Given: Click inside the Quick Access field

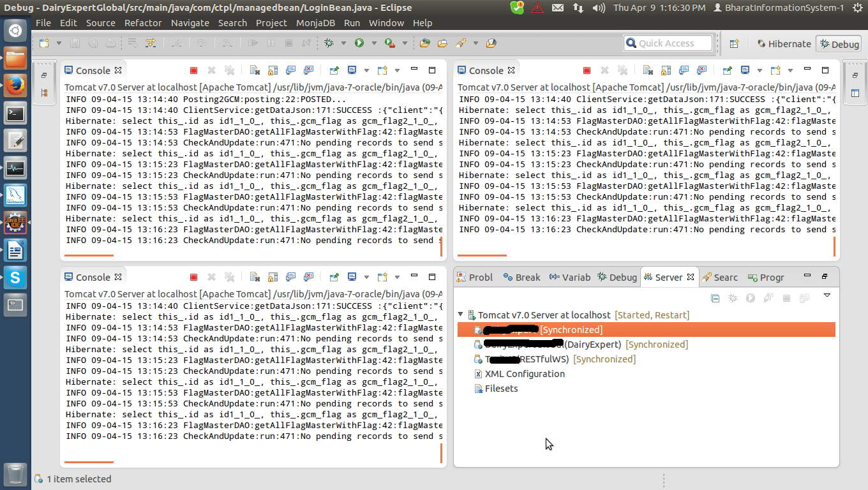Looking at the screenshot, I should tap(668, 43).
